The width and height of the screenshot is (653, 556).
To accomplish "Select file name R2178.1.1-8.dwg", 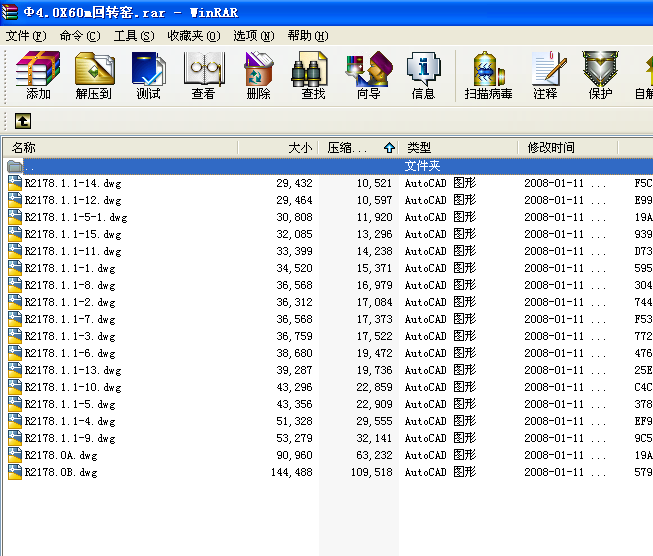I will click(x=70, y=285).
